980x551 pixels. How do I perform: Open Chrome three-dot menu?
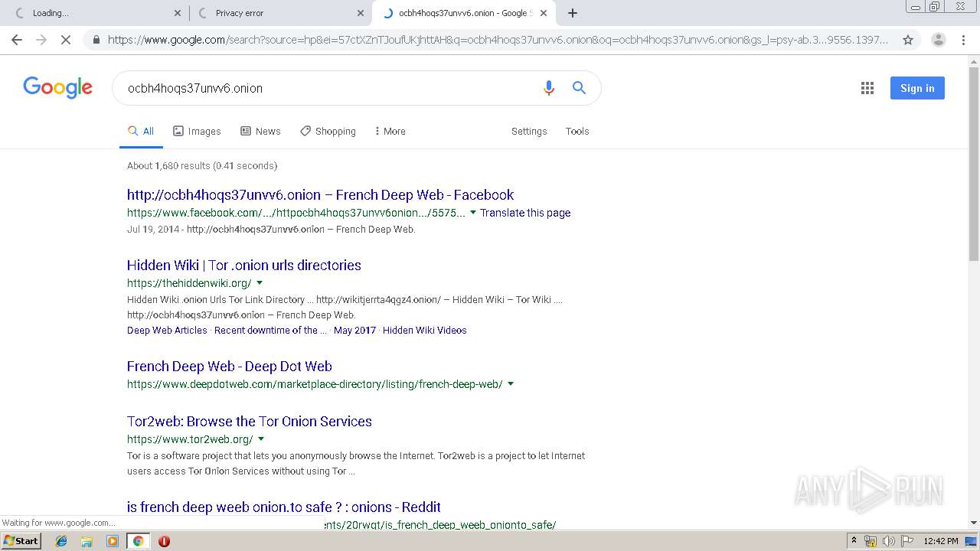[963, 40]
